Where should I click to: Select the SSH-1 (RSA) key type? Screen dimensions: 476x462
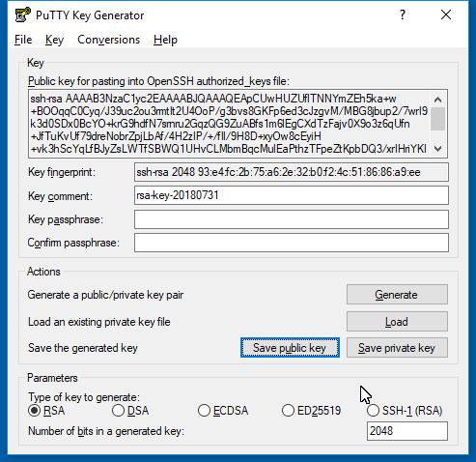[x=405, y=411]
